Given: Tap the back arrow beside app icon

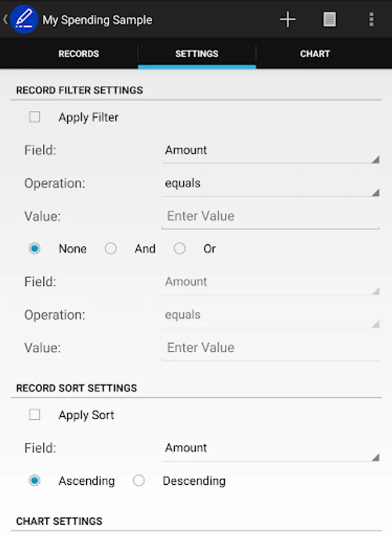Looking at the screenshot, I should click(x=5, y=19).
